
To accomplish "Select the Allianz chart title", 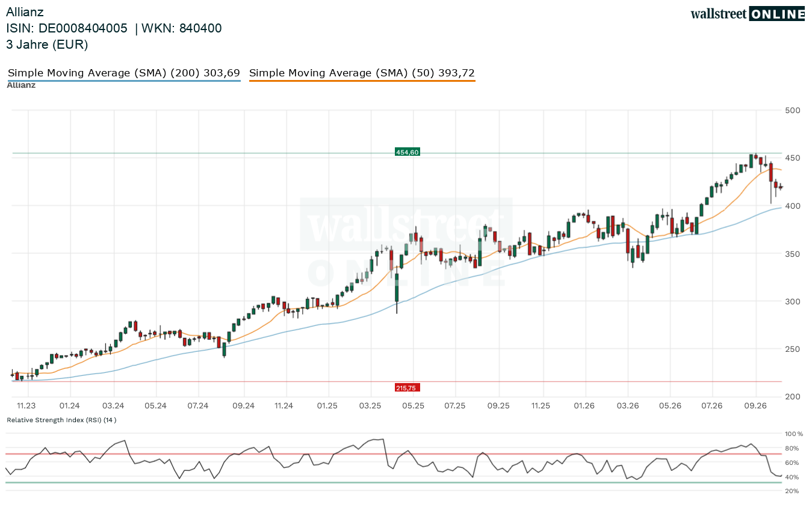I will point(25,12).
